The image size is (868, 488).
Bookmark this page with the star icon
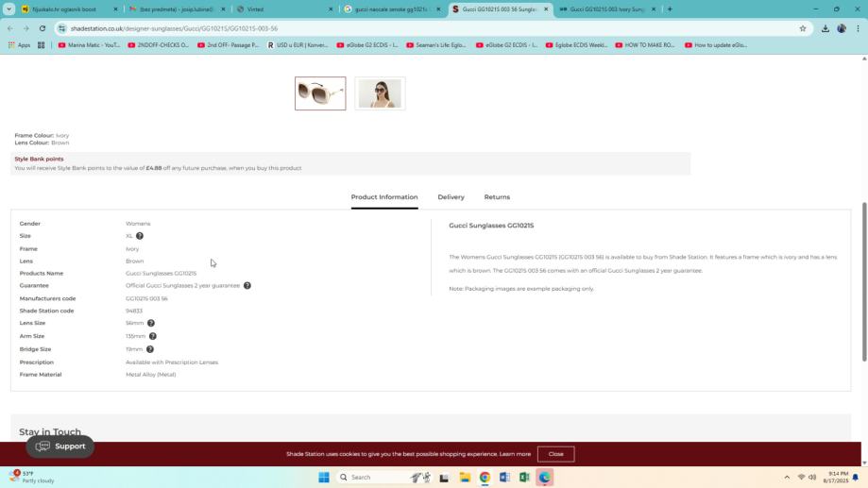coord(803,28)
